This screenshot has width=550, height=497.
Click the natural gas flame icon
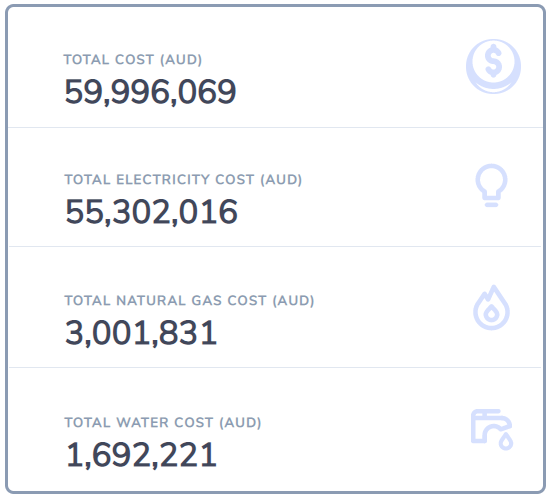coord(491,308)
